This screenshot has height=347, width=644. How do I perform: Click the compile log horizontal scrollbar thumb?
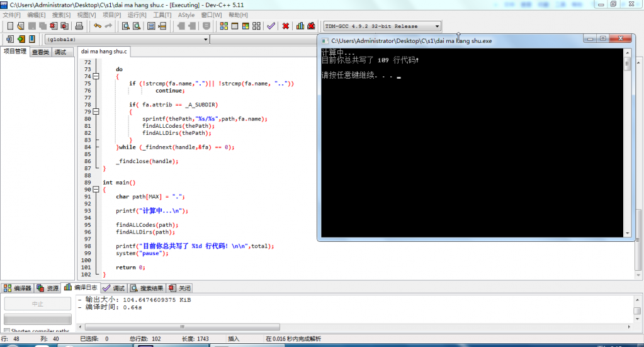[183, 327]
